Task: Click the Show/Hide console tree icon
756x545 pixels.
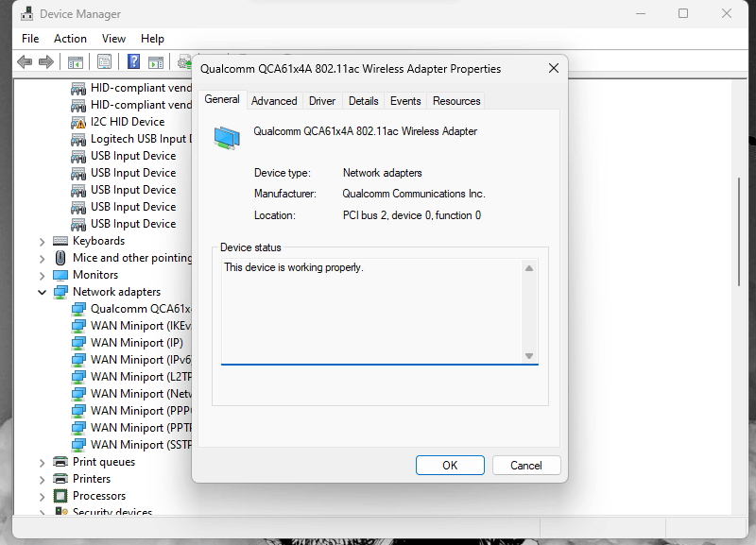Action: pos(76,62)
